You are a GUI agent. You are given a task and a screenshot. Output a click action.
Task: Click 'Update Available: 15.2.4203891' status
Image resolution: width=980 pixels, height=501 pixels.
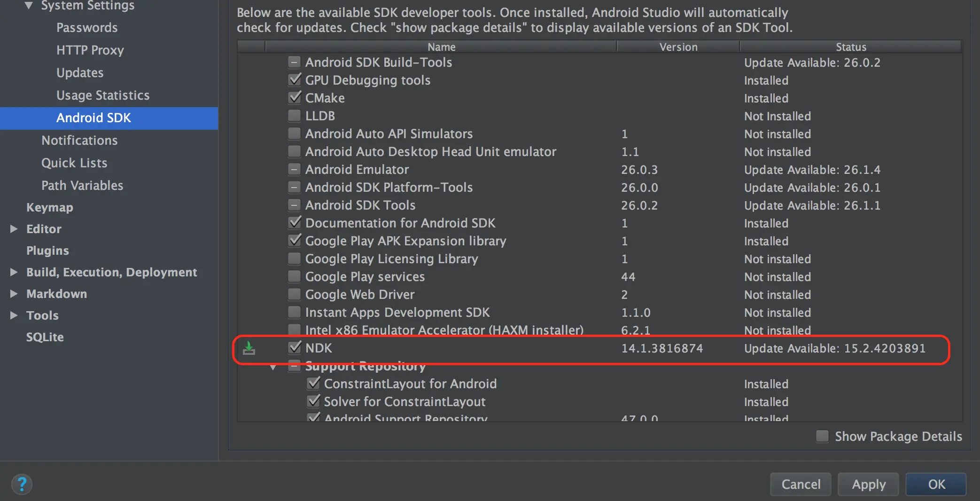click(835, 348)
